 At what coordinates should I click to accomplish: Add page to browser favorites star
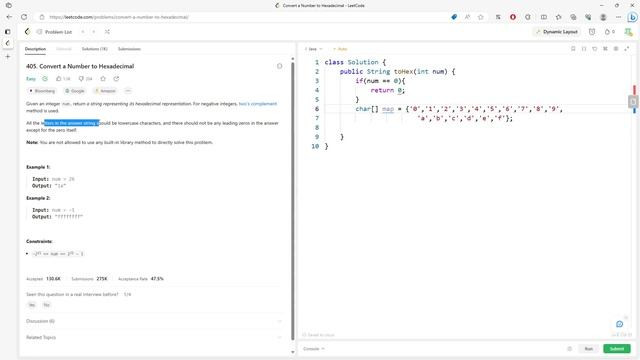[480, 17]
